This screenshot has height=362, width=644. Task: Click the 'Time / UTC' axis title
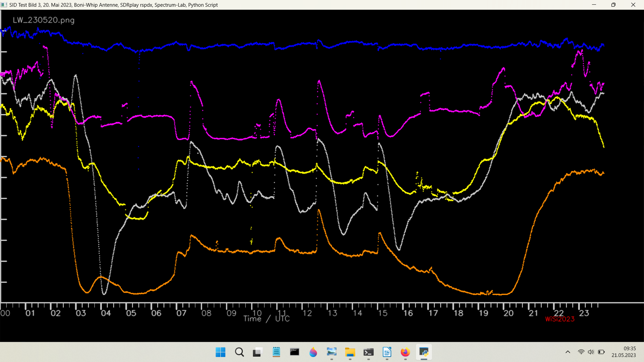(x=267, y=319)
